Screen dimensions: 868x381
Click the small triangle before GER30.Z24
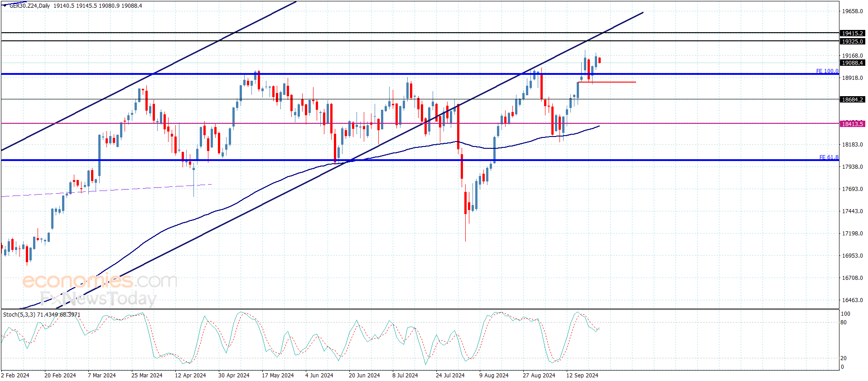click(5, 6)
